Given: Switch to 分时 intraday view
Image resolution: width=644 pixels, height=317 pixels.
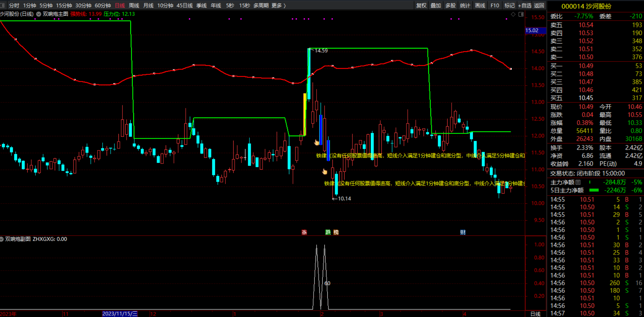Looking at the screenshot, I should [x=14, y=5].
